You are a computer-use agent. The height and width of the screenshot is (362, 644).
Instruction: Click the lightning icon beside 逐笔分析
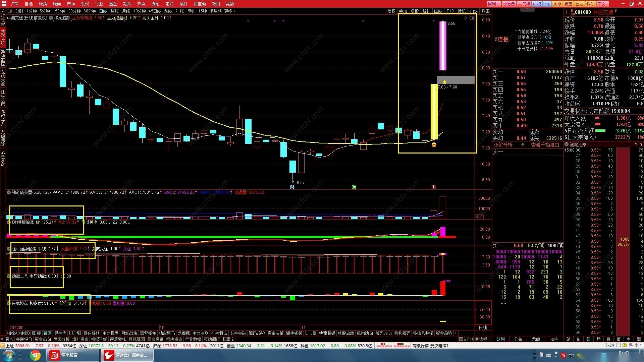(523, 145)
